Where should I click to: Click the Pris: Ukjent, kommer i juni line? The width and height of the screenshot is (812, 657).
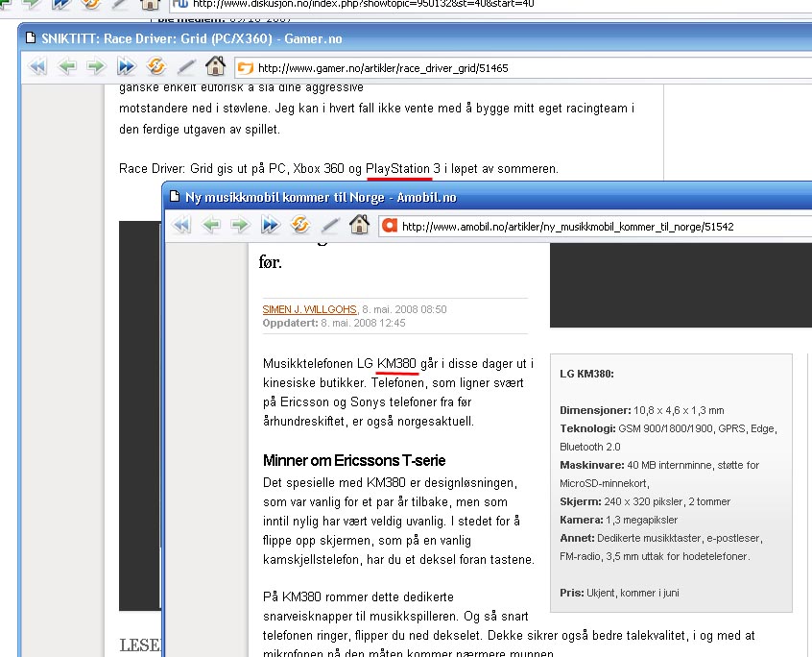619,593
